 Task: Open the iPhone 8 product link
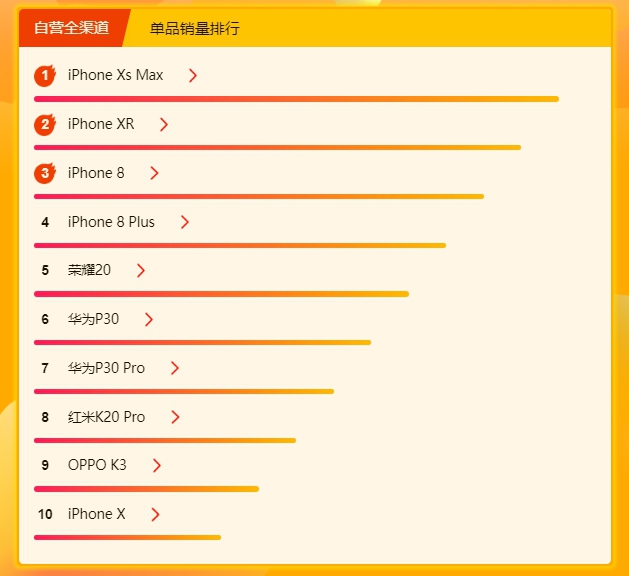[x=96, y=173]
